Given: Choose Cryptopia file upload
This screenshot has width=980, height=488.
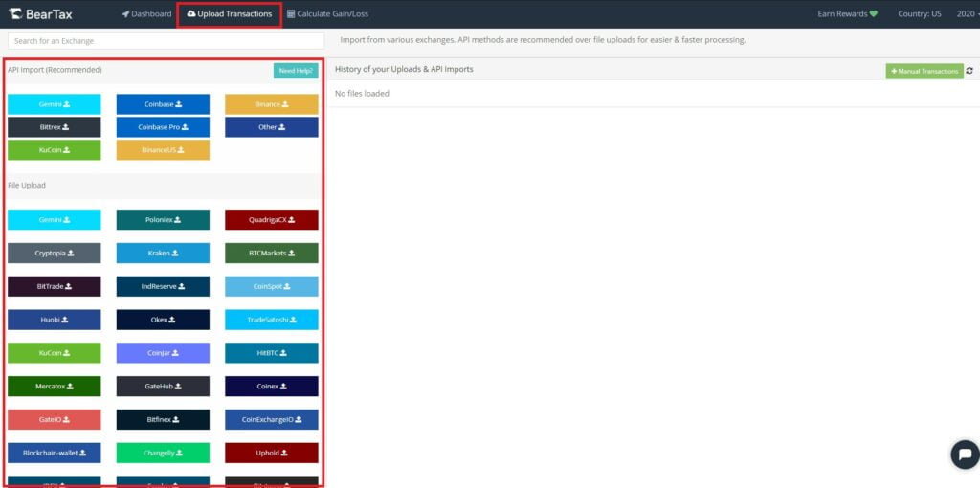Looking at the screenshot, I should (x=55, y=253).
